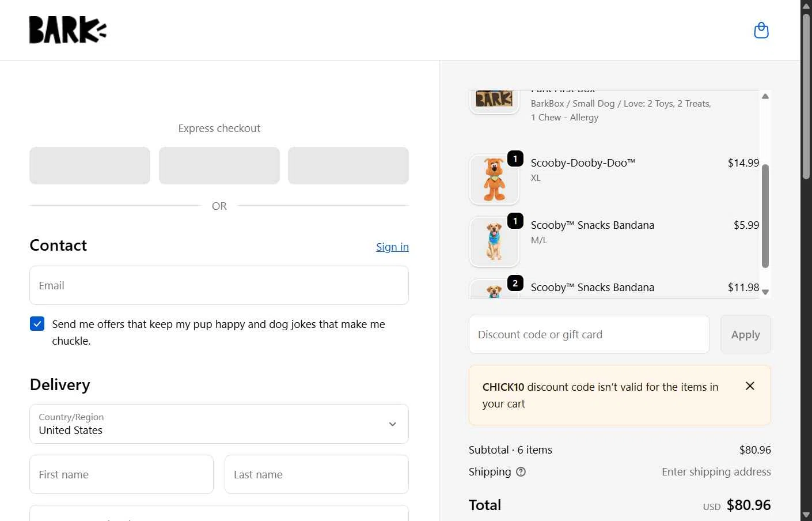Click the cart items scrollbar thumb
The image size is (812, 521).
[765, 216]
